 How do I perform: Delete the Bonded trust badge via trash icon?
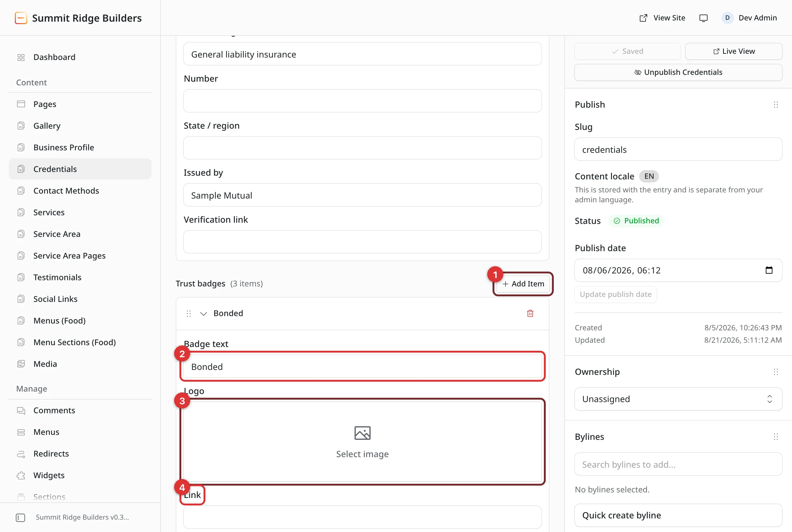tap(530, 314)
